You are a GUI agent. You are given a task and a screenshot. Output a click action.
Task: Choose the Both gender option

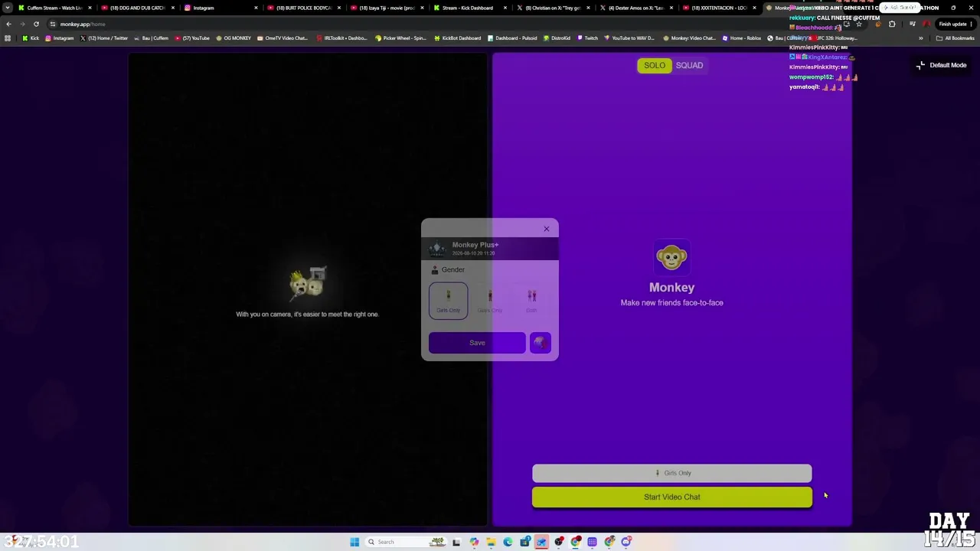click(532, 300)
